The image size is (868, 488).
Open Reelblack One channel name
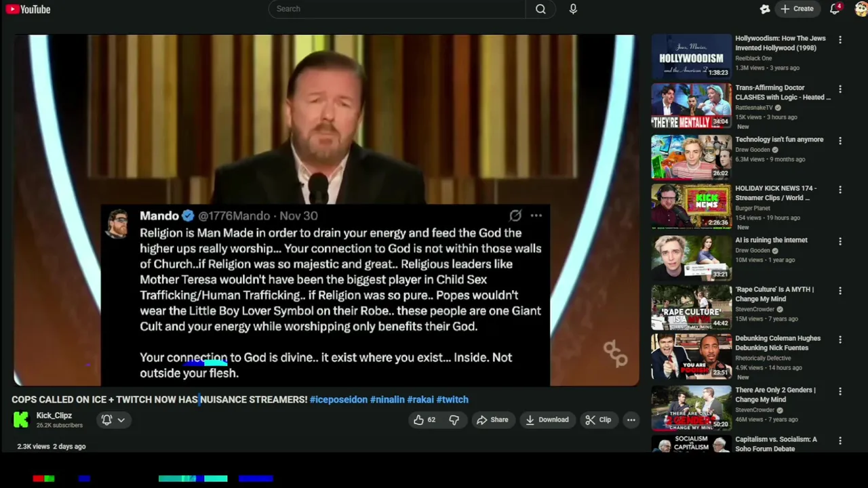point(753,58)
